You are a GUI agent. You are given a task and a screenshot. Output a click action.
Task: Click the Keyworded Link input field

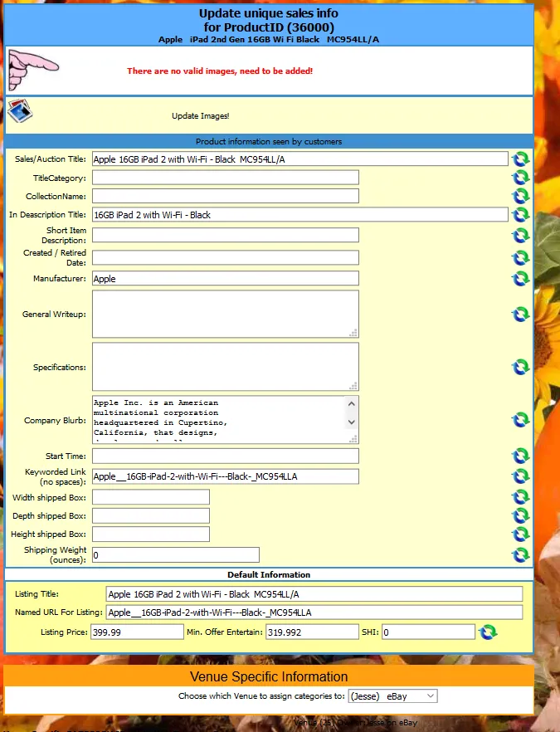point(226,476)
